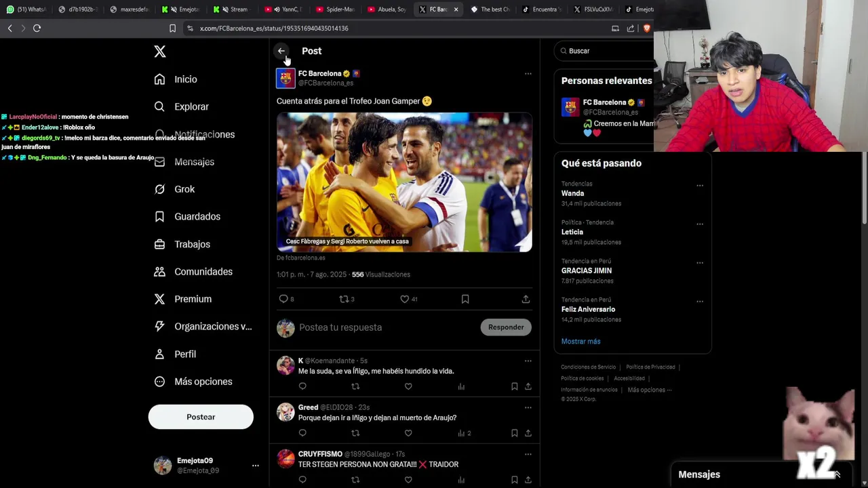Click the Postear button
868x488 pixels.
pos(201,417)
